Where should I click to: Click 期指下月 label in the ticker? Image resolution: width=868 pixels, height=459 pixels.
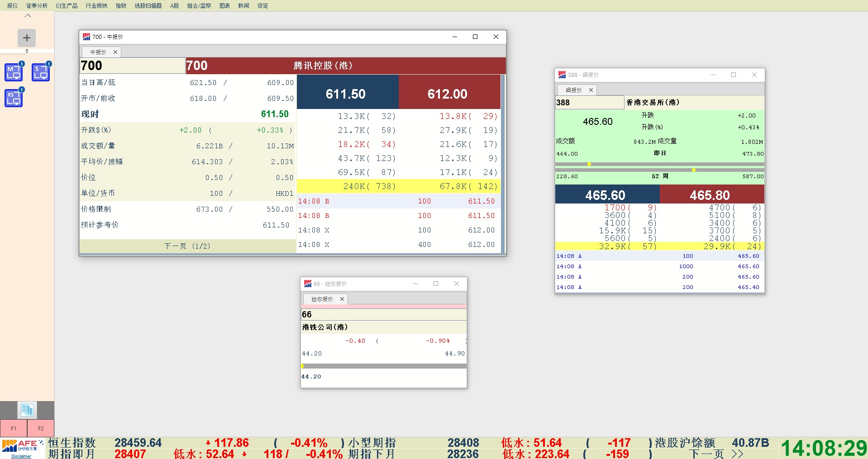pyautogui.click(x=372, y=454)
